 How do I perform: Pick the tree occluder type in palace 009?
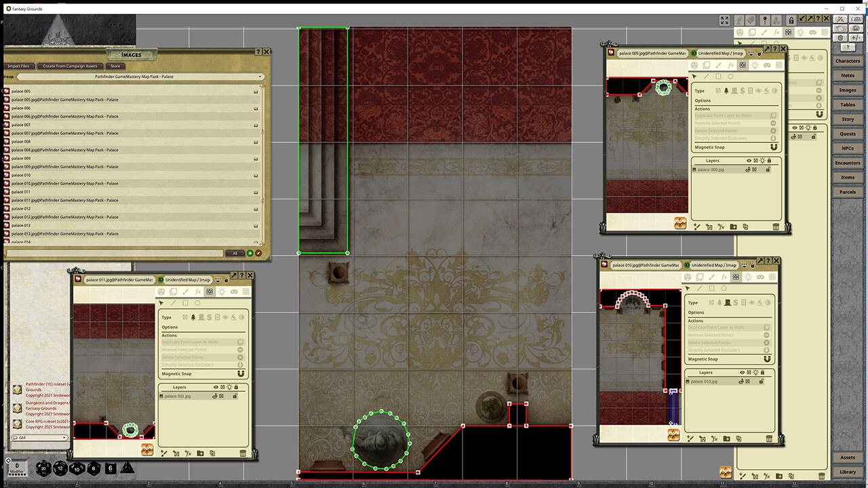[x=726, y=91]
